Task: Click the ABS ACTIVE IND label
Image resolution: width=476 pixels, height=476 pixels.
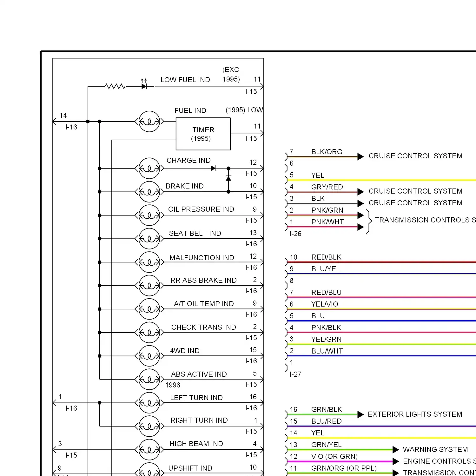Action: [x=199, y=374]
